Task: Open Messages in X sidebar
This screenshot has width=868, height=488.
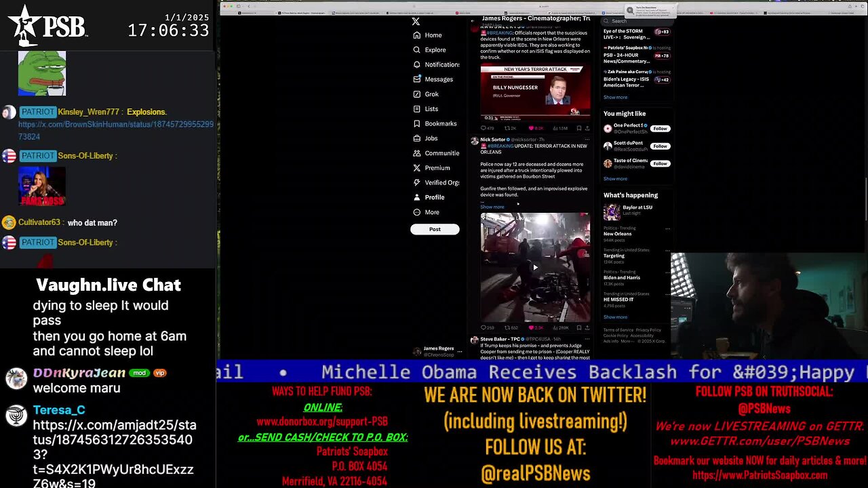Action: 433,79
